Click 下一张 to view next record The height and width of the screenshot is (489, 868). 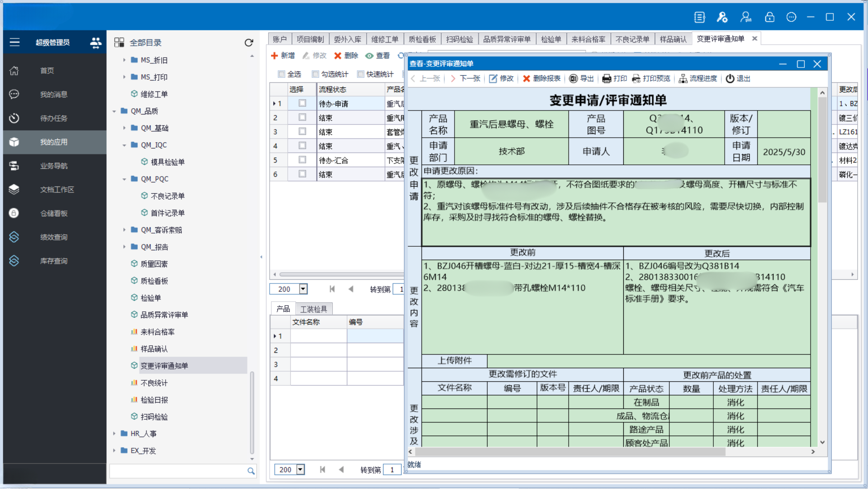pyautogui.click(x=465, y=79)
